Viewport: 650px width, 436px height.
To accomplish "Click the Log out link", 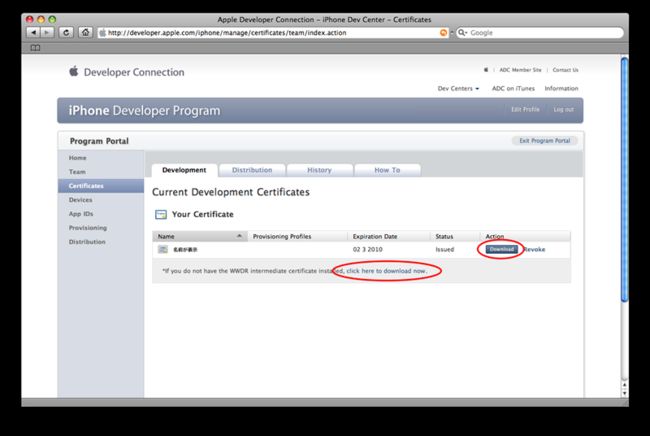I will [563, 109].
